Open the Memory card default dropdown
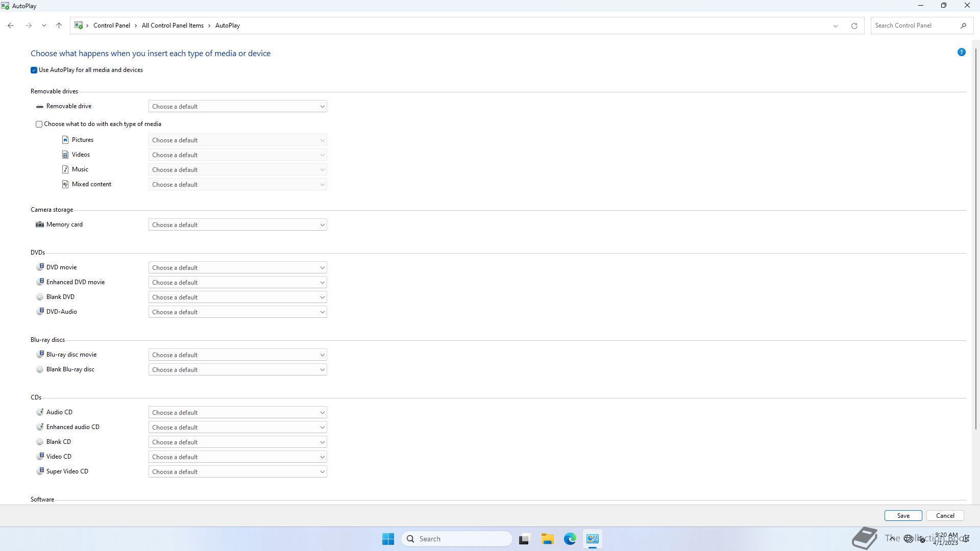 237,224
